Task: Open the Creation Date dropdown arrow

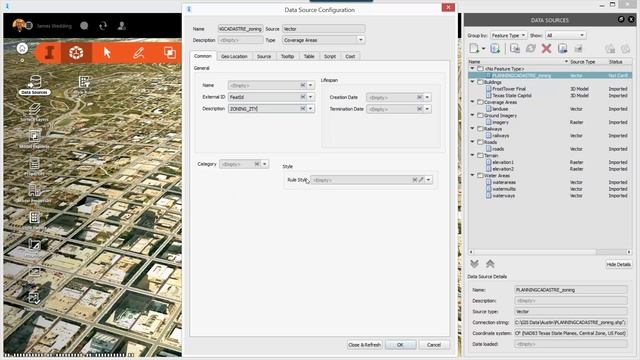Action: pos(427,97)
